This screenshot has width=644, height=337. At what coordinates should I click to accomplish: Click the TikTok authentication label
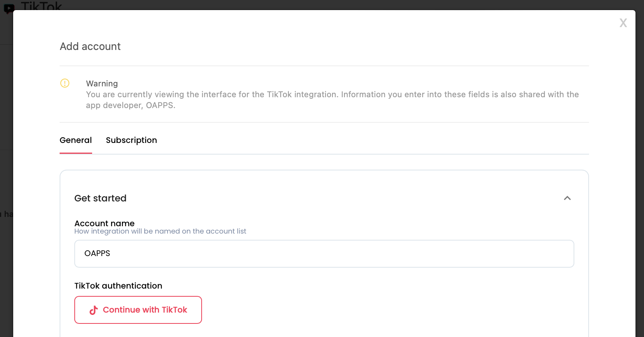click(x=118, y=286)
